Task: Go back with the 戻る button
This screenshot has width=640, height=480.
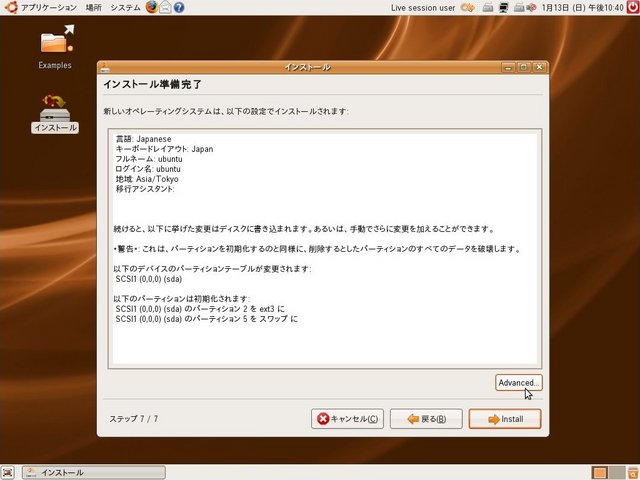Action: pos(426,419)
